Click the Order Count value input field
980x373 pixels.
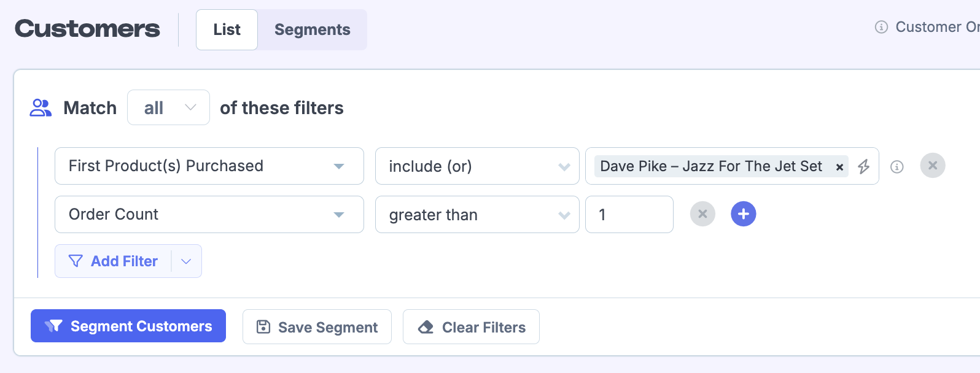point(629,215)
